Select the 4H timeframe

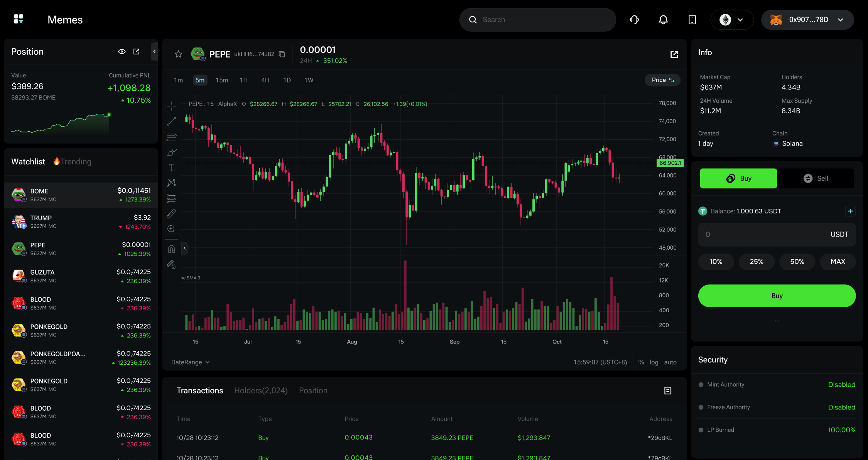tap(265, 80)
